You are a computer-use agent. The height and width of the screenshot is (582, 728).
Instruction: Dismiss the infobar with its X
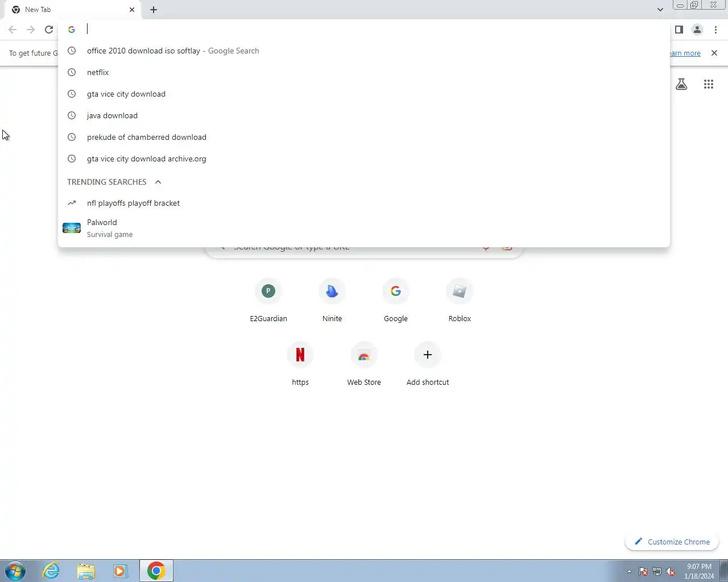714,53
